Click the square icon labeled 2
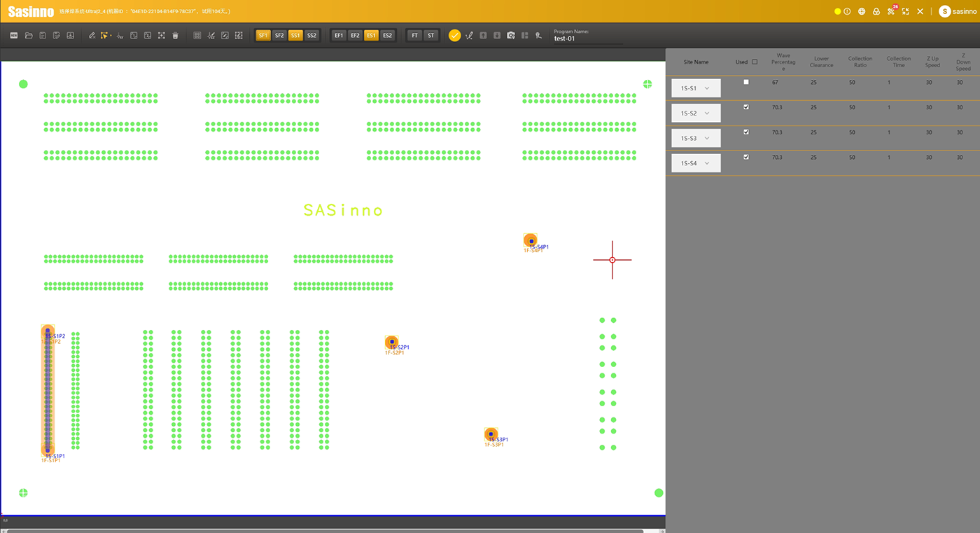This screenshot has height=533, width=980. (x=148, y=35)
